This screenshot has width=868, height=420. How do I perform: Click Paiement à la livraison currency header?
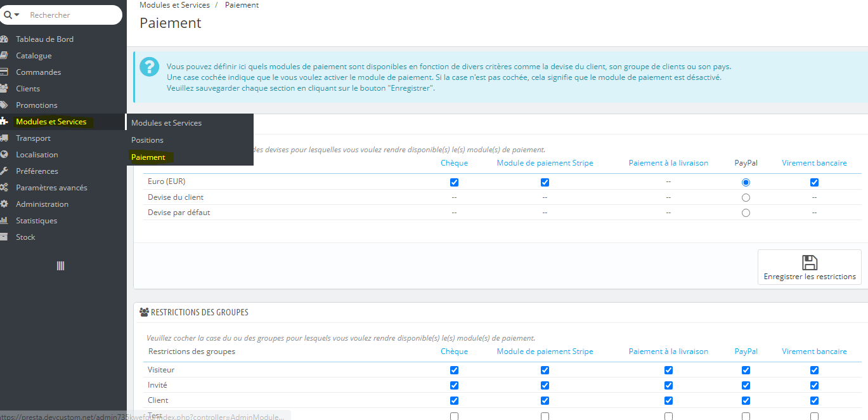[668, 163]
